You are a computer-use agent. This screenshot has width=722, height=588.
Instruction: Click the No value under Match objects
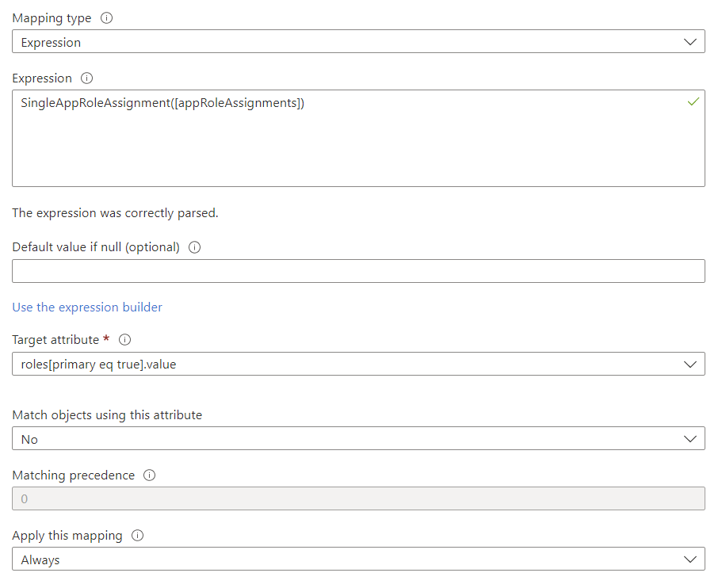tap(28, 438)
